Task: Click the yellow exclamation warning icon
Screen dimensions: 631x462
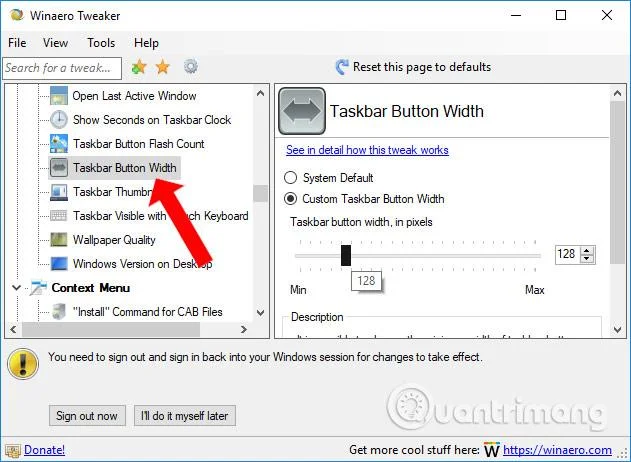Action: pos(23,364)
